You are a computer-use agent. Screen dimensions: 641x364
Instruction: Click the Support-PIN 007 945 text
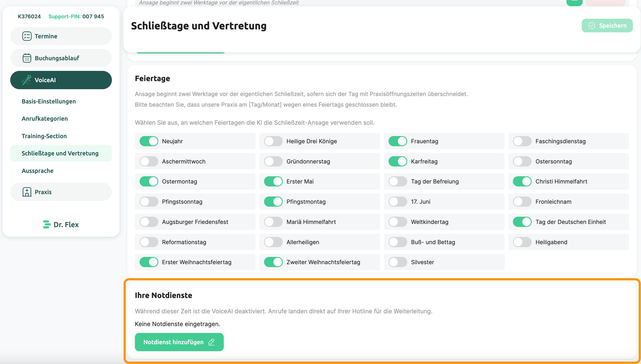(76, 17)
